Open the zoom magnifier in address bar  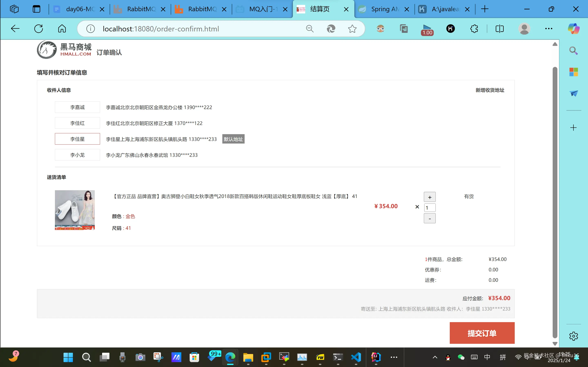point(310,29)
